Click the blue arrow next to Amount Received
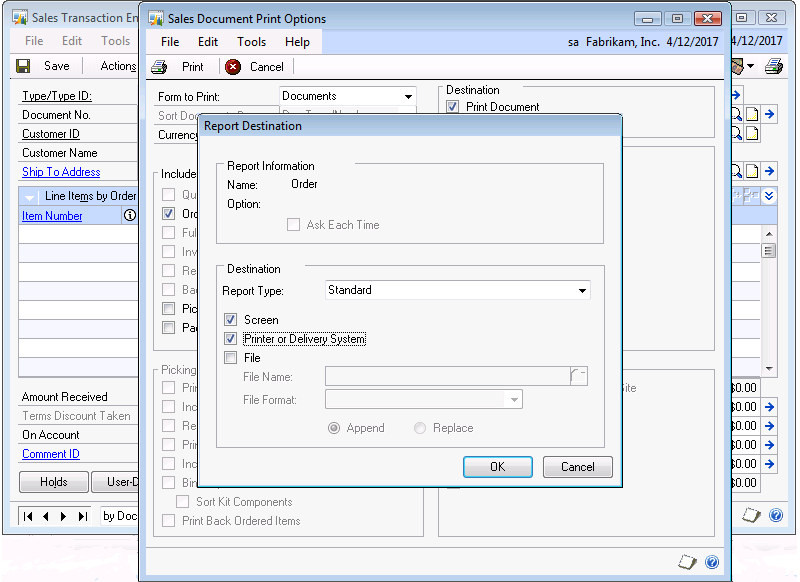800x582 pixels. tap(769, 407)
